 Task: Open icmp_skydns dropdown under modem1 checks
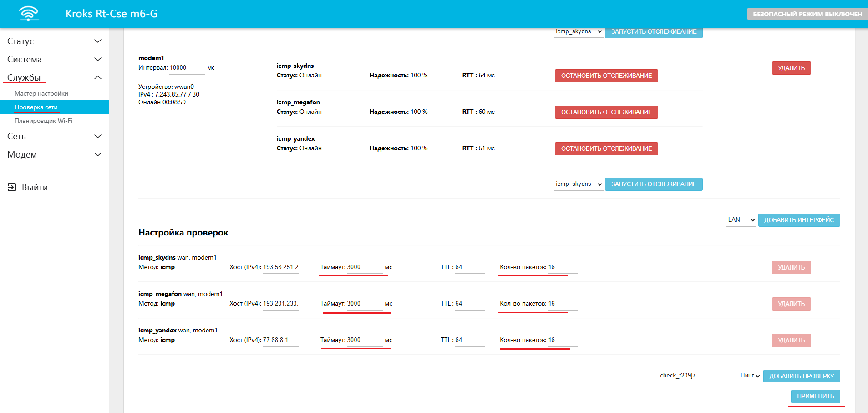579,184
